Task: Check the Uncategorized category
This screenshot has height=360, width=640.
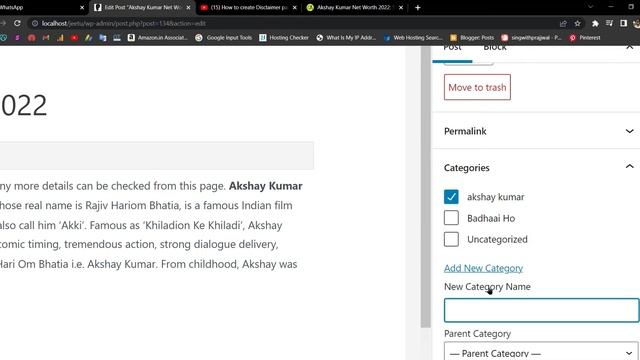Action: click(x=451, y=239)
